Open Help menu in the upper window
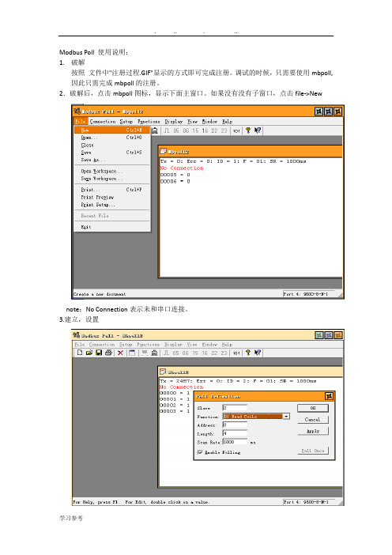392x555 pixels. [x=227, y=122]
